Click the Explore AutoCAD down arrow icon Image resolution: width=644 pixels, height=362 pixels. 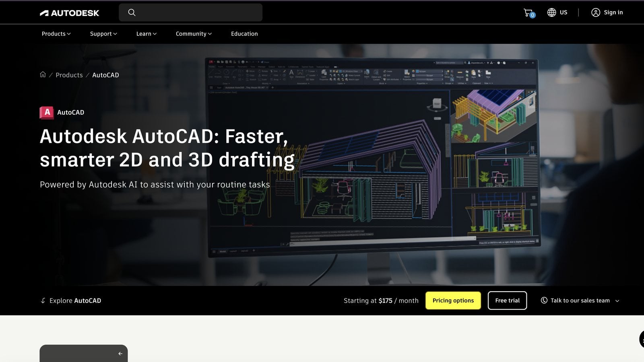pyautogui.click(x=43, y=300)
